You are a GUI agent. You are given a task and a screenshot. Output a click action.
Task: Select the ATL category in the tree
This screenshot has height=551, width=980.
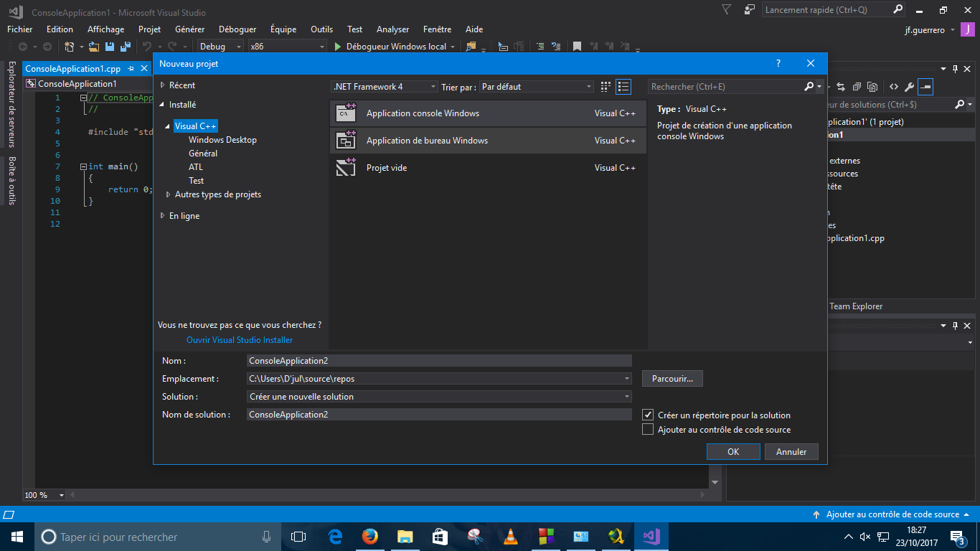pyautogui.click(x=196, y=167)
